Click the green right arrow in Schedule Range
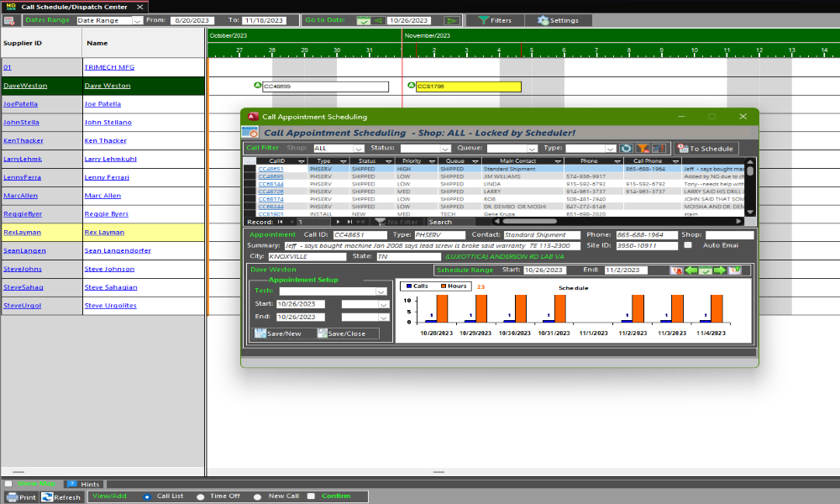 pos(720,270)
